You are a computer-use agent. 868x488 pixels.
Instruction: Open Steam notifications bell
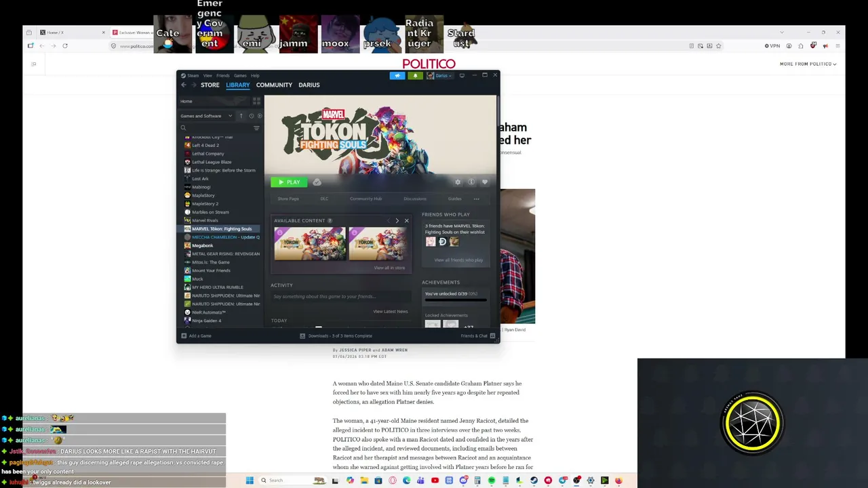coord(415,76)
